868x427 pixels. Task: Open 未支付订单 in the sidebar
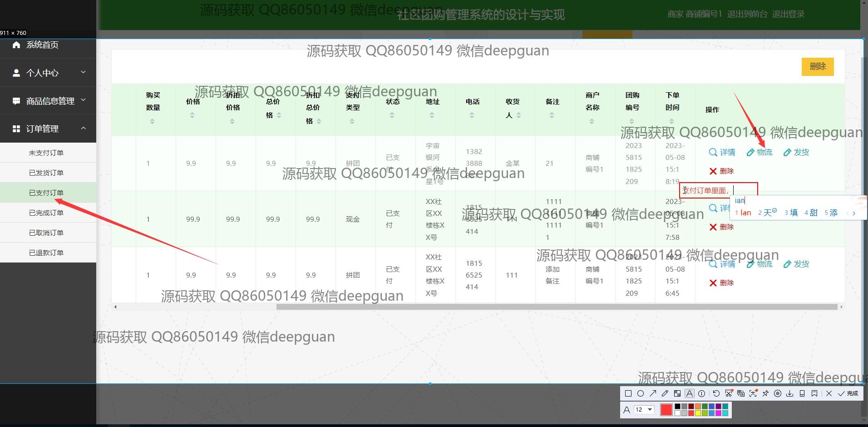46,153
